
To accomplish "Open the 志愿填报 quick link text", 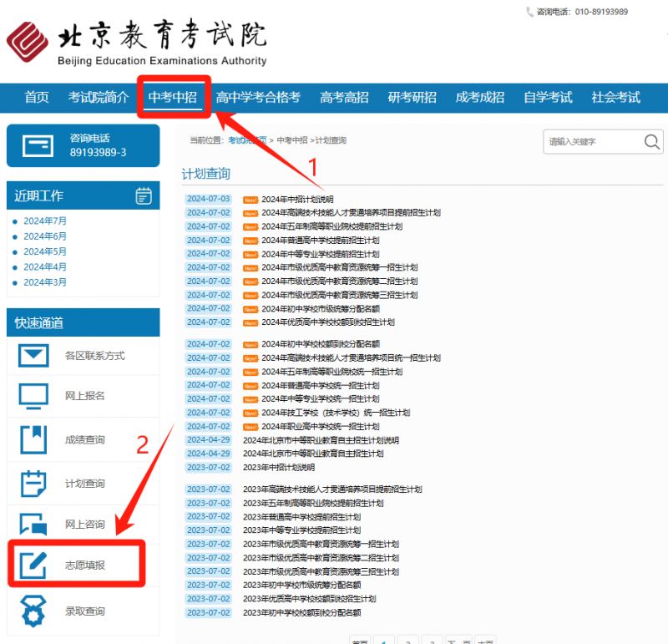I will click(85, 565).
